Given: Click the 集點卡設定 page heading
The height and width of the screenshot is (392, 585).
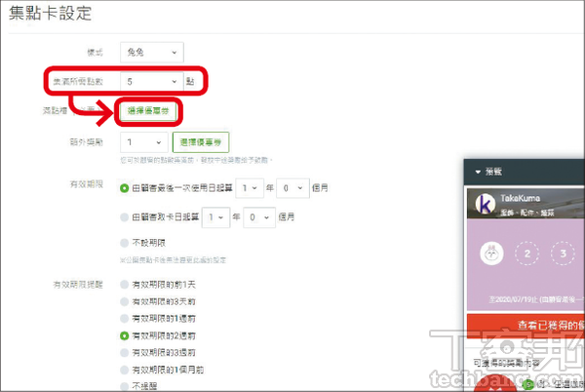Looking at the screenshot, I should [x=50, y=13].
